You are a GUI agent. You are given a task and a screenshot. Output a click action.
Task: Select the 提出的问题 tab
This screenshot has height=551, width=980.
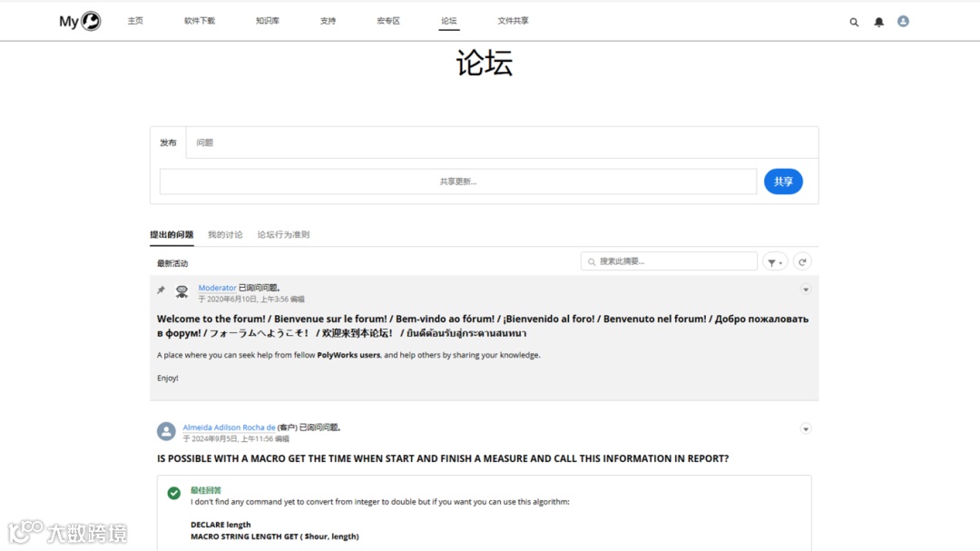[171, 234]
